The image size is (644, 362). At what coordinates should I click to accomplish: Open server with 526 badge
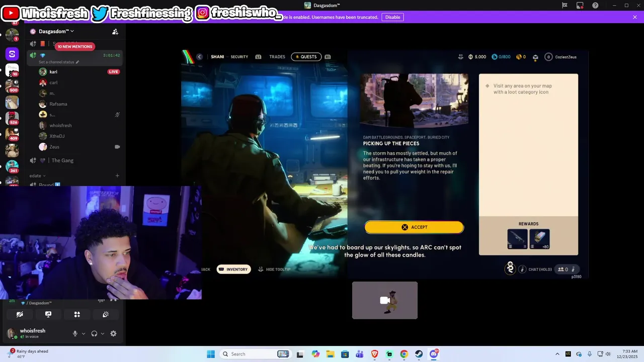[12, 118]
